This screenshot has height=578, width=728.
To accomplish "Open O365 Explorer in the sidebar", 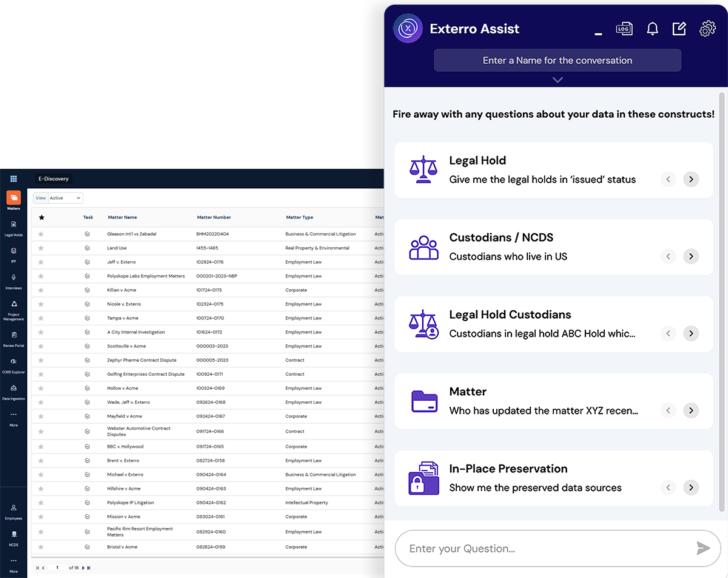I will click(13, 365).
